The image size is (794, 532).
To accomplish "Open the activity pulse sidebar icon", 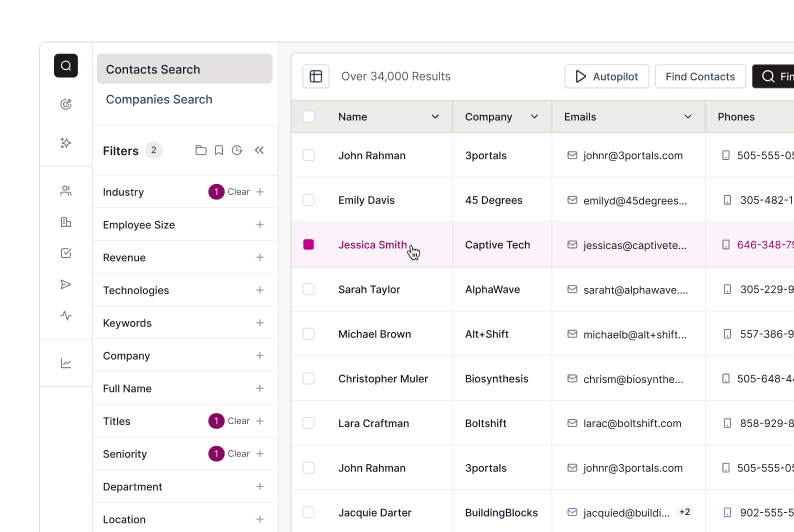I will point(66,316).
